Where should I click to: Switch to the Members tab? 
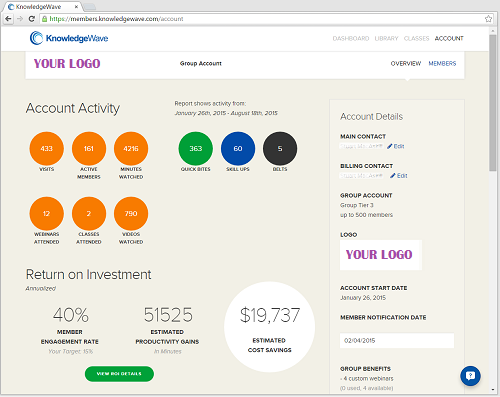click(x=442, y=63)
